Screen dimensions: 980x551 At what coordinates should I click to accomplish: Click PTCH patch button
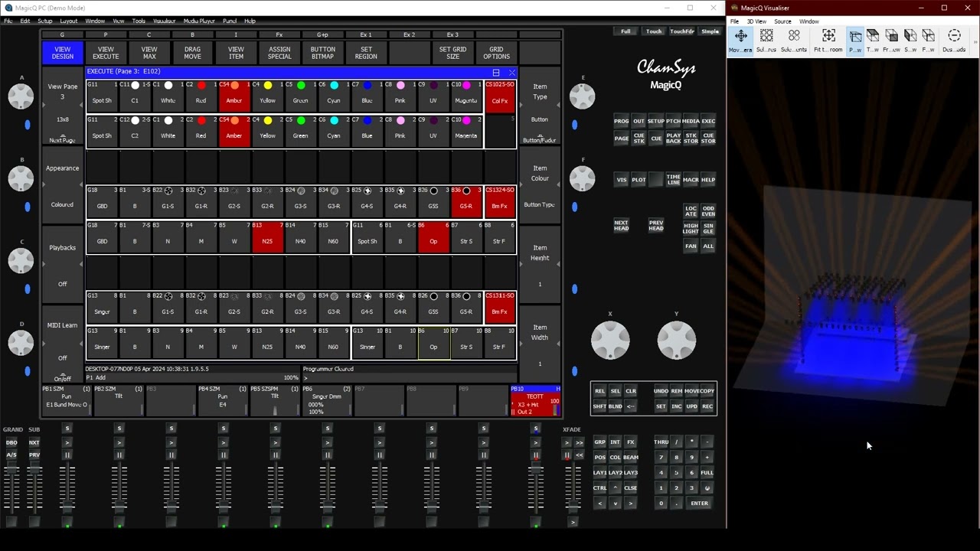[673, 121]
